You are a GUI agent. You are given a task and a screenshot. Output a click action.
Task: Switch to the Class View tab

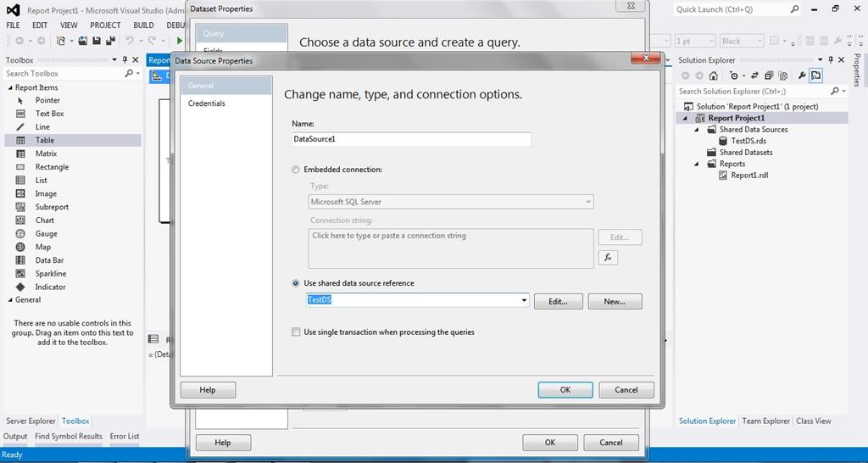pos(813,421)
